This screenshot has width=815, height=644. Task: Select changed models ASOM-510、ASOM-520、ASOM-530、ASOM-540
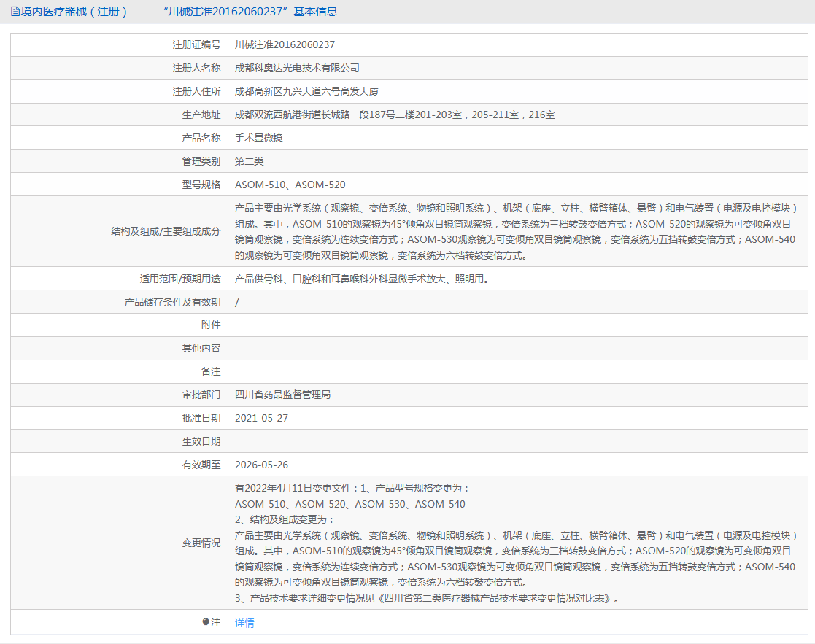tap(349, 504)
